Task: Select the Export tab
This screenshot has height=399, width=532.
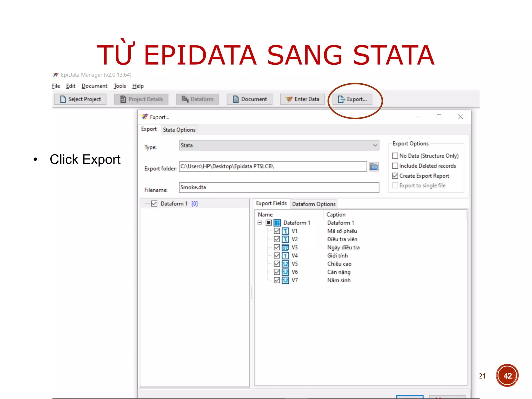Action: [149, 129]
